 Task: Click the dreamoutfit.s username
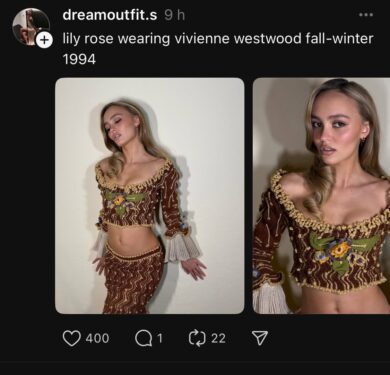click(x=110, y=15)
